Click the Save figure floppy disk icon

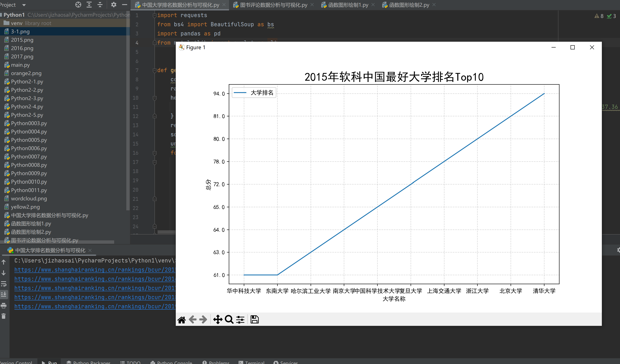tap(254, 320)
